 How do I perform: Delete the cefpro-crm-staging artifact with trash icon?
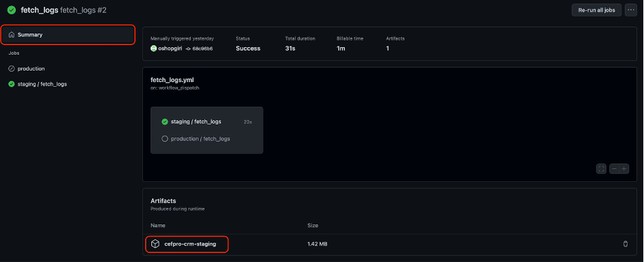(626, 244)
